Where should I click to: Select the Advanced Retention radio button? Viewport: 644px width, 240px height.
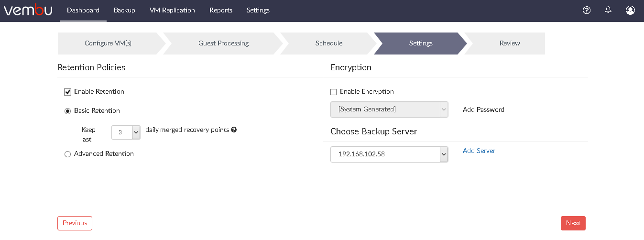(67, 154)
